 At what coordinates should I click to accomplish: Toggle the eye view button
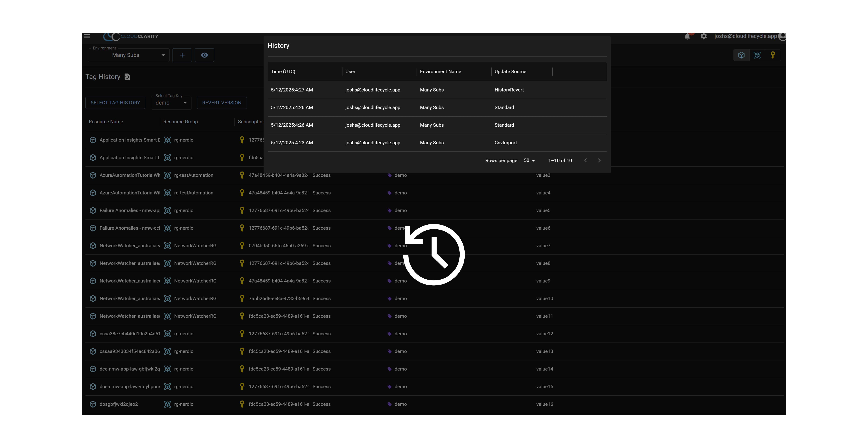coord(204,55)
